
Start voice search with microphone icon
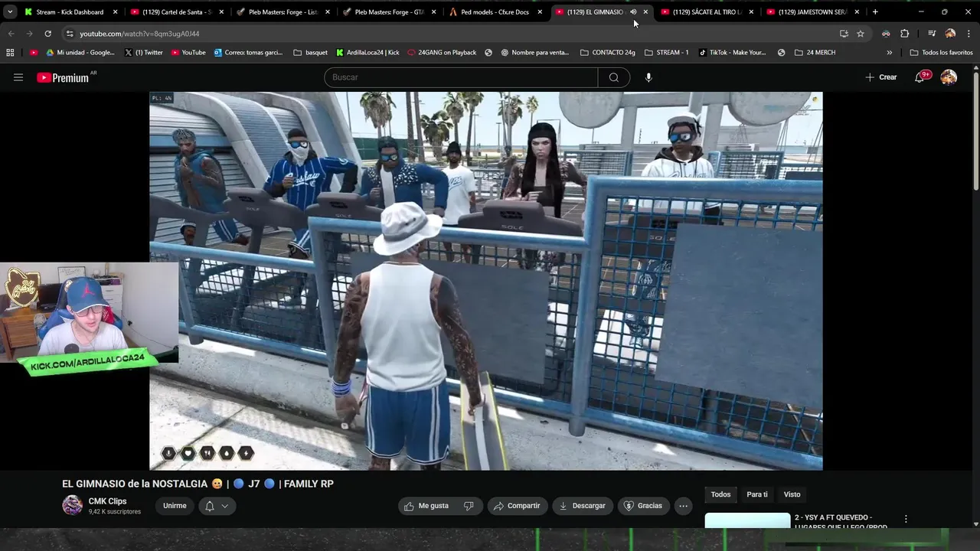coord(648,77)
